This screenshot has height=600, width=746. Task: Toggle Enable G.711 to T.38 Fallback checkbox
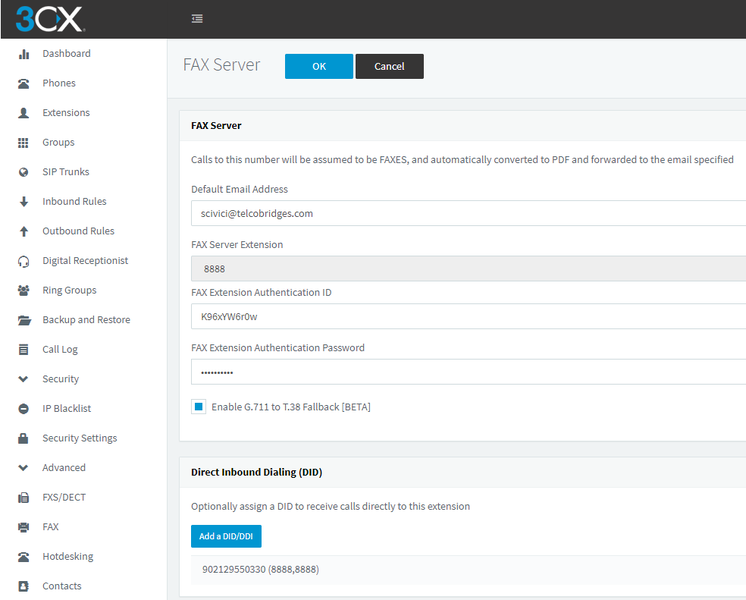[199, 407]
